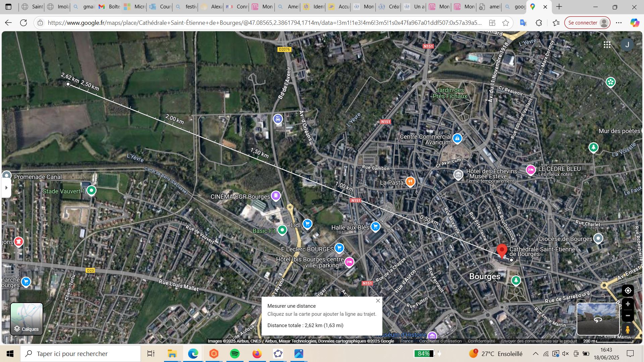The image size is (644, 362).
Task: Zoom out with the minus button
Action: point(628,316)
